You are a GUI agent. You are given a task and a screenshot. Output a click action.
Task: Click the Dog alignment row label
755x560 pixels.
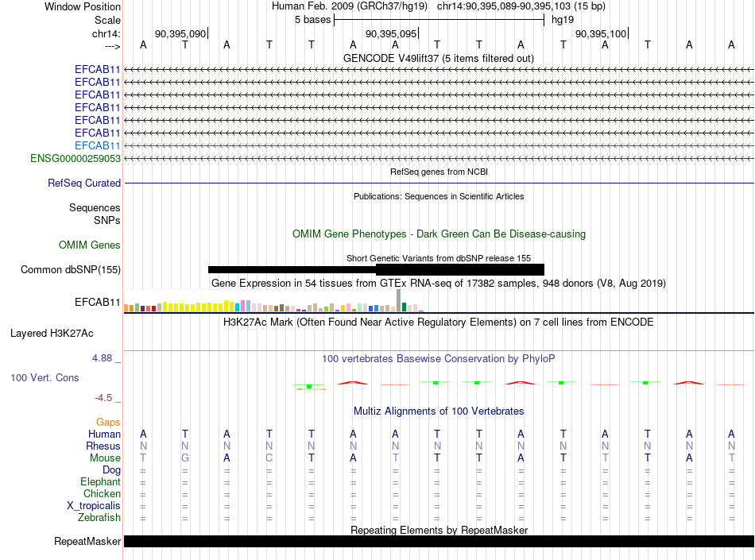(111, 470)
